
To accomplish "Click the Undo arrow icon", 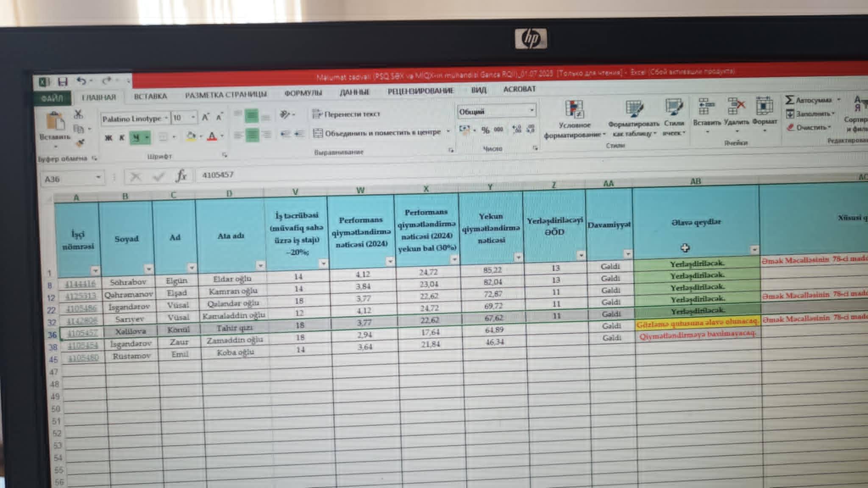I will [x=82, y=80].
